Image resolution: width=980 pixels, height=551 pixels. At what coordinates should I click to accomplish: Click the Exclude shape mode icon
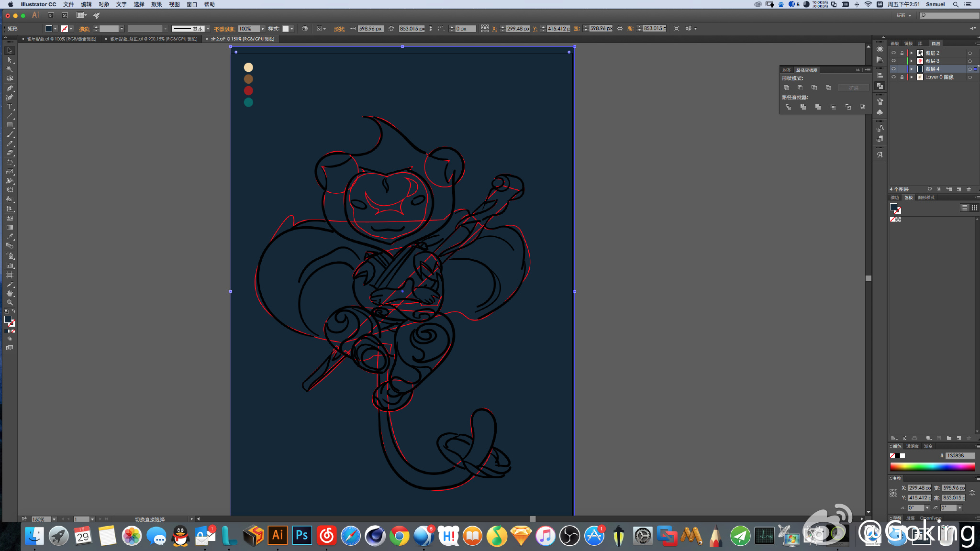pyautogui.click(x=828, y=88)
